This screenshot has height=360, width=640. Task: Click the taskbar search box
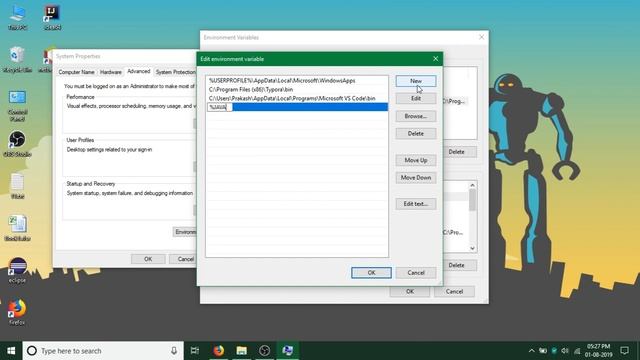point(103,351)
